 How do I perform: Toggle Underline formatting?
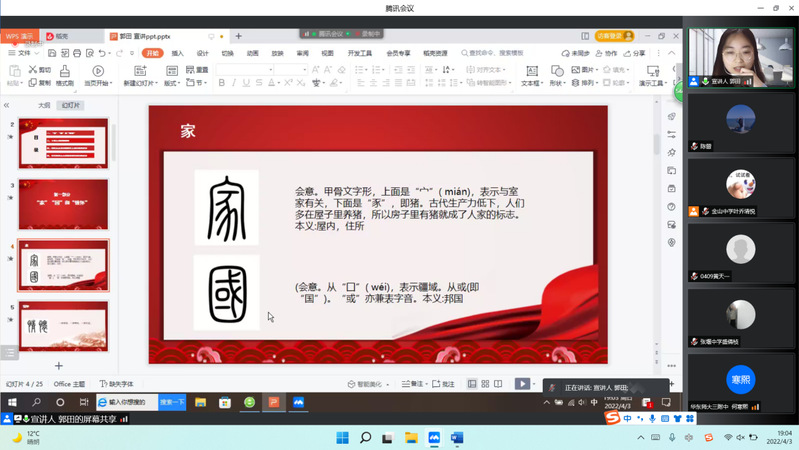[247, 83]
